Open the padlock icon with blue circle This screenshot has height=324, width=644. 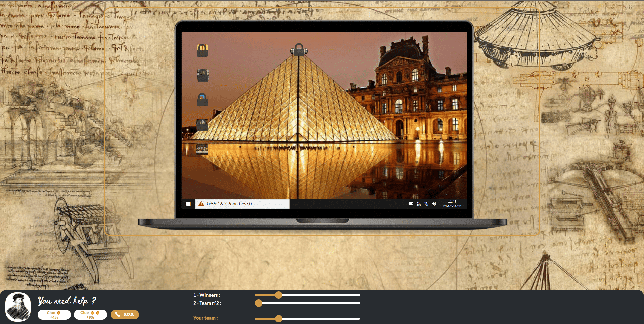(202, 100)
